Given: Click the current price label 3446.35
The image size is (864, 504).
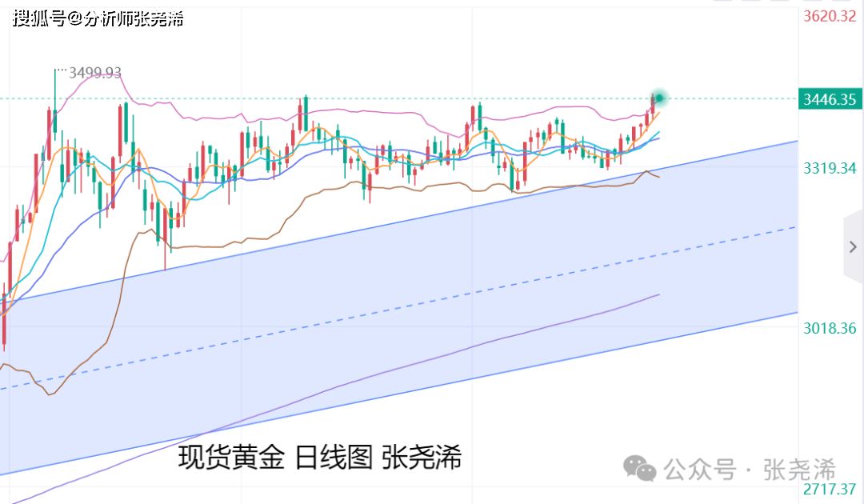Looking at the screenshot, I should click(x=830, y=99).
